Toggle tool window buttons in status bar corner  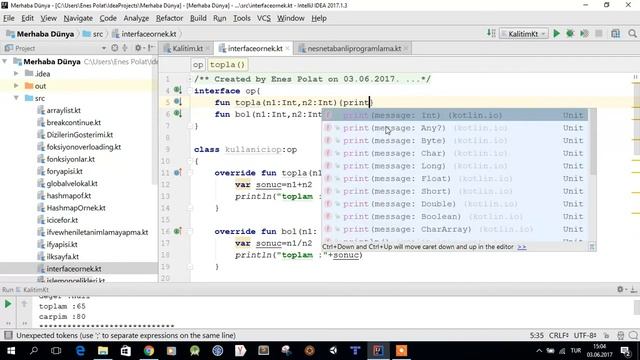click(8, 336)
